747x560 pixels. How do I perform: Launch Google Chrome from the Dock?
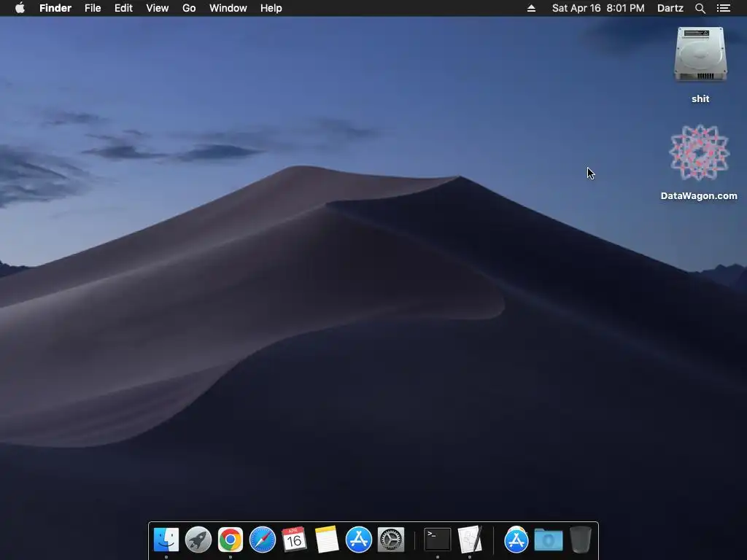click(x=230, y=540)
